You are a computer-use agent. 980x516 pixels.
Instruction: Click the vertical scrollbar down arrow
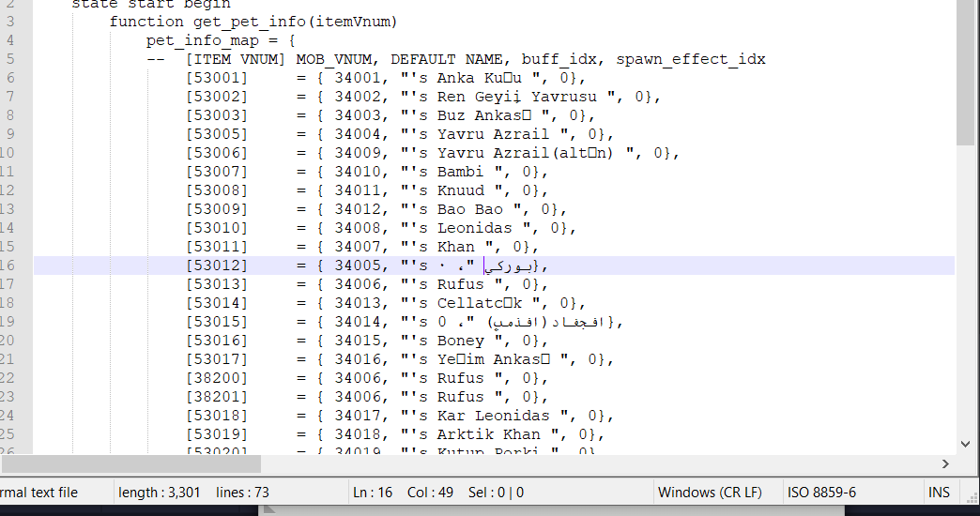965,444
